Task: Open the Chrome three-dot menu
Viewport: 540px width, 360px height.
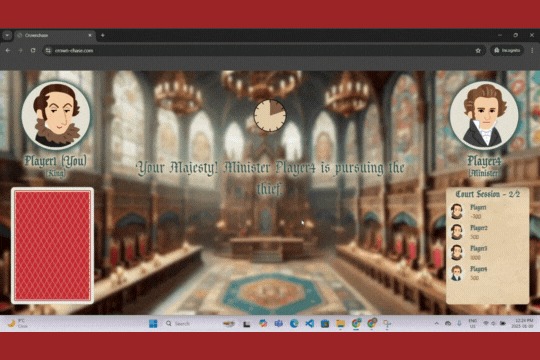Action: [532, 50]
